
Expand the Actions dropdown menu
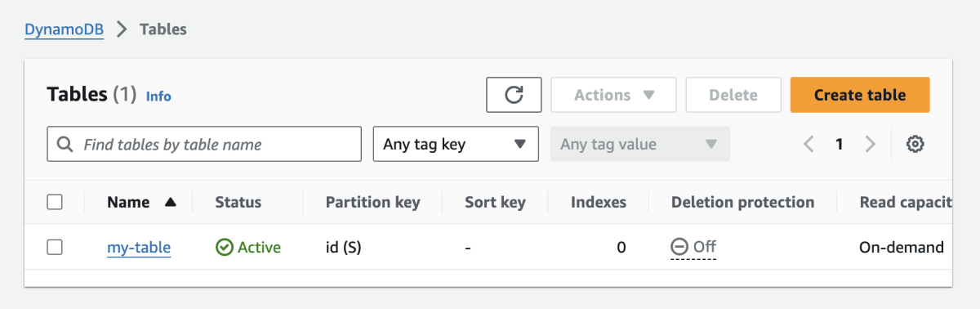click(x=613, y=95)
